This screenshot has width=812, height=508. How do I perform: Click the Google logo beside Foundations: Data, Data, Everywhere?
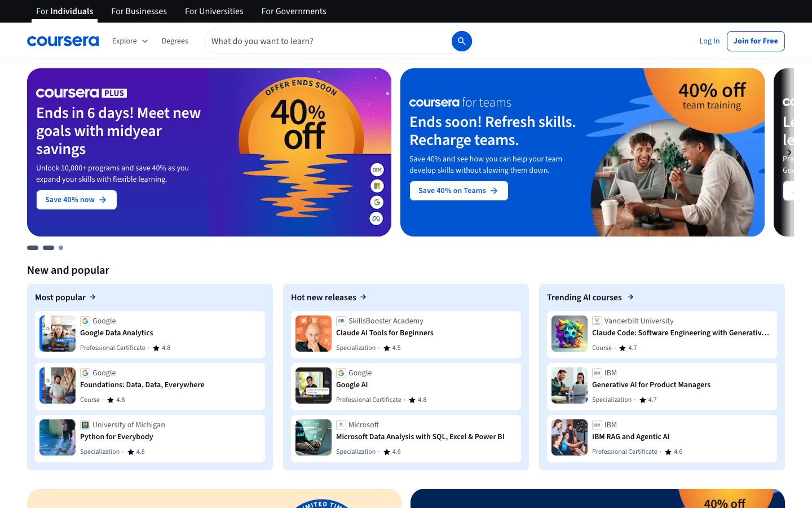tap(85, 373)
